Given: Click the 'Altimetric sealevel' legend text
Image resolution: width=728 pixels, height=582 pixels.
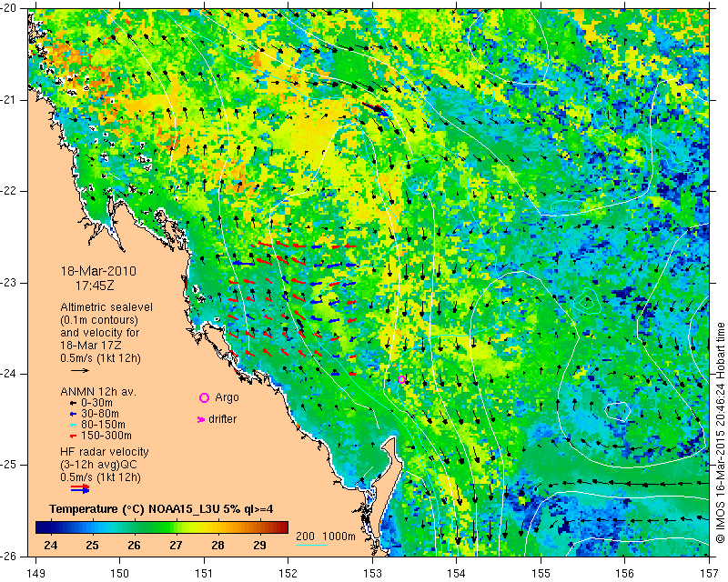Looking at the screenshot, I should (x=106, y=307).
